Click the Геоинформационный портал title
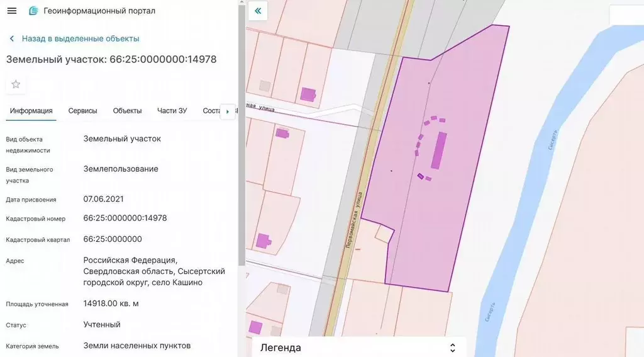 tap(99, 11)
